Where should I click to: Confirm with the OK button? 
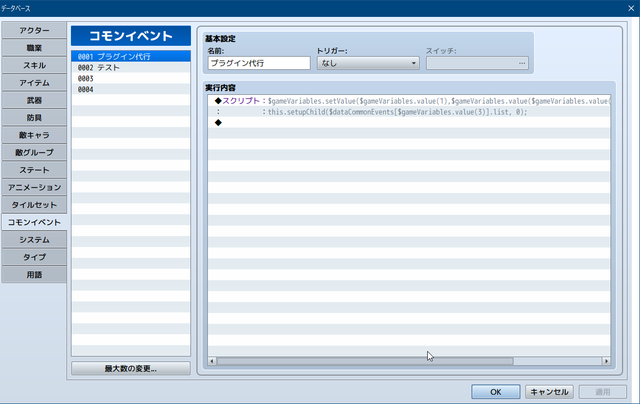click(x=496, y=392)
